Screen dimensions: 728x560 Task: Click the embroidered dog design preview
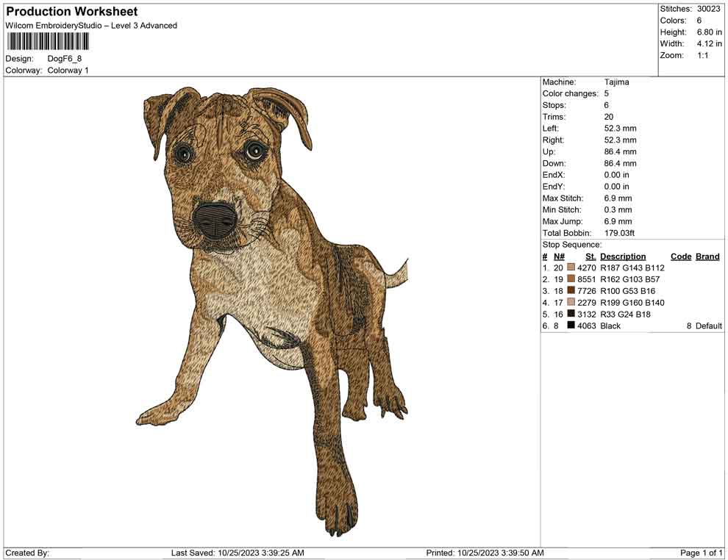coord(273,312)
